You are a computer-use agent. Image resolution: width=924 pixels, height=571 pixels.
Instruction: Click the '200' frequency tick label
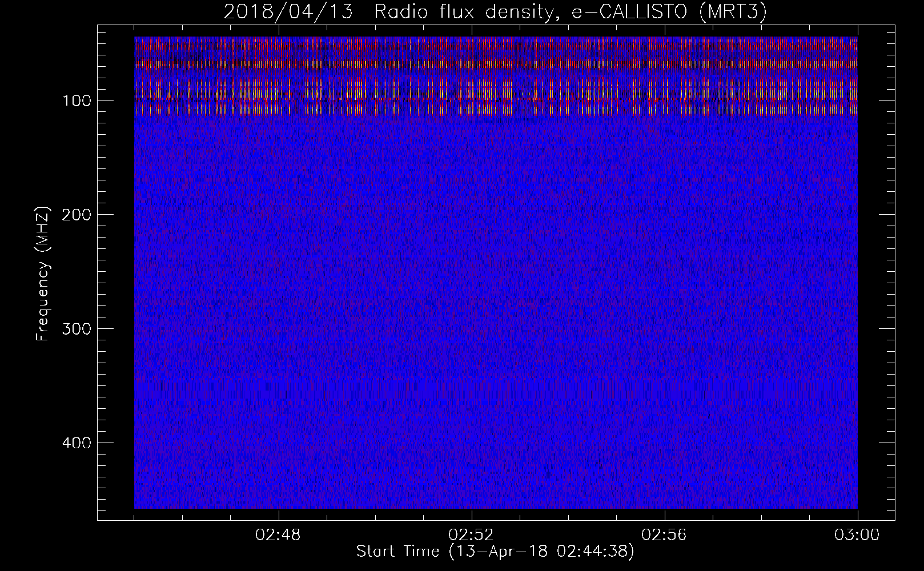coord(76,215)
